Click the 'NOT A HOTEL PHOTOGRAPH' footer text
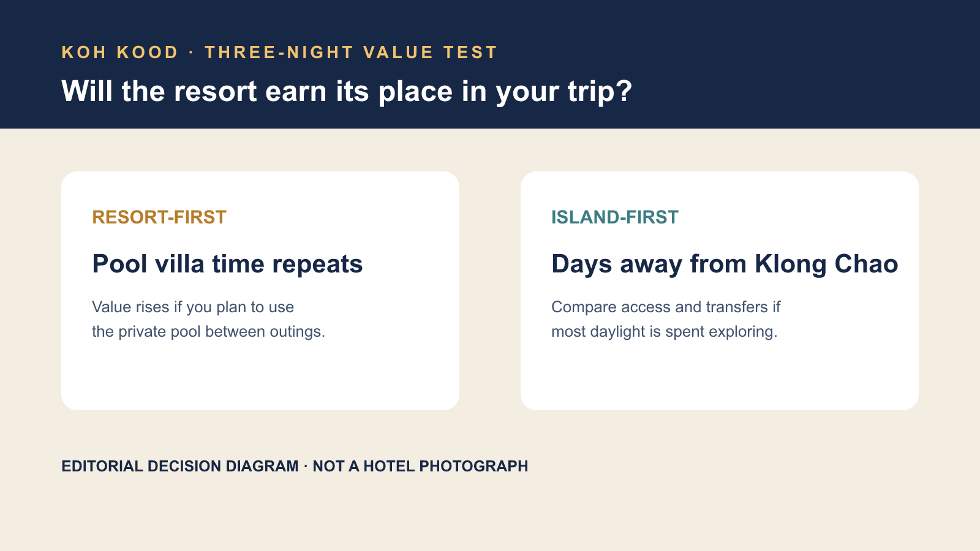The image size is (980, 551). pos(420,466)
